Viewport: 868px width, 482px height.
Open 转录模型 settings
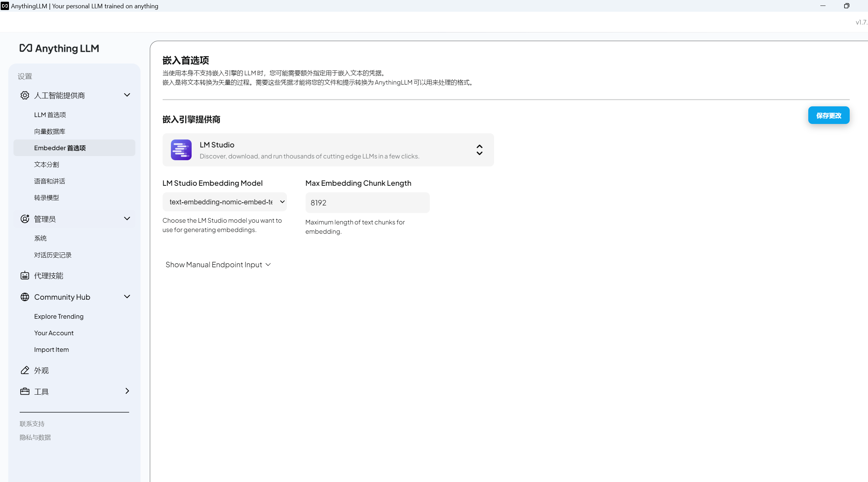click(x=47, y=197)
